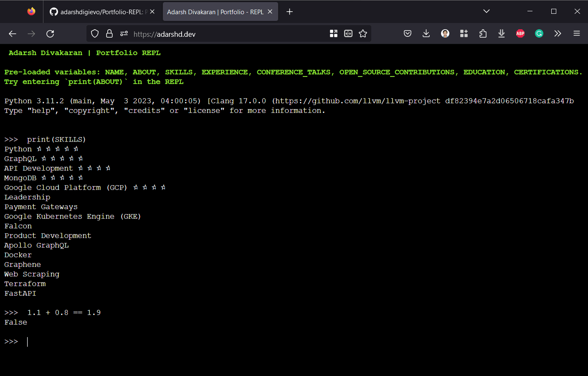Screen dimensions: 588x376
Task: Click 'CONFERENCE_TALKS' variable name
Action: point(293,72)
